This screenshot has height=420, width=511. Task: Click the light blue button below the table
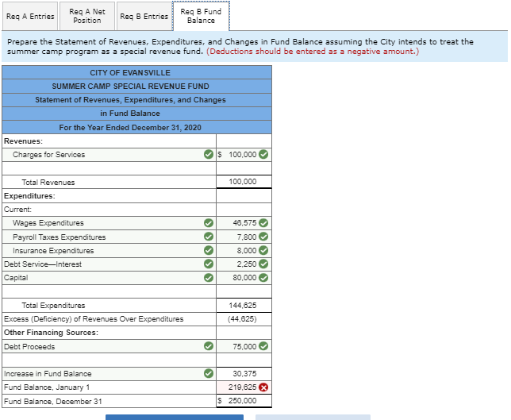[x=313, y=417]
